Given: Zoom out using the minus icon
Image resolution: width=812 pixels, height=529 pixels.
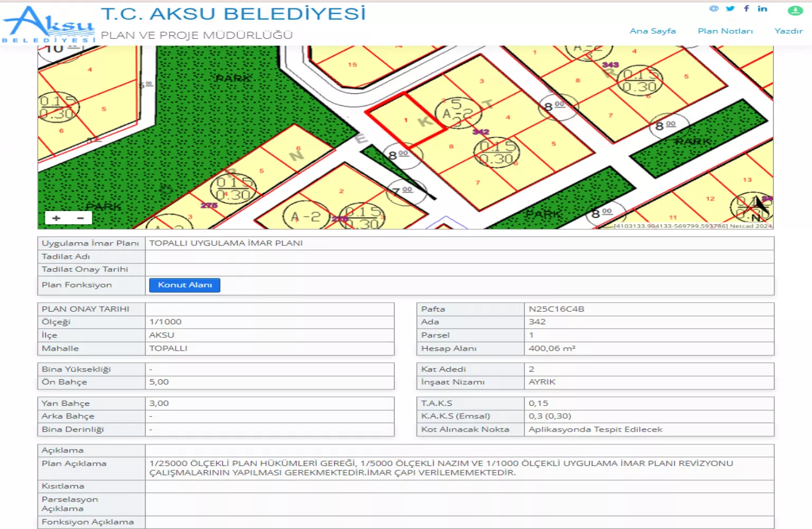Looking at the screenshot, I should pos(79,217).
